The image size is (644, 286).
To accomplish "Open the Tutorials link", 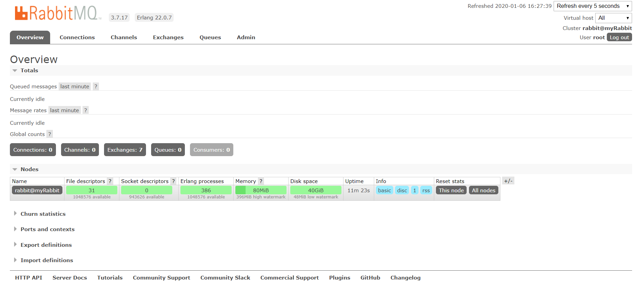I will point(110,278).
